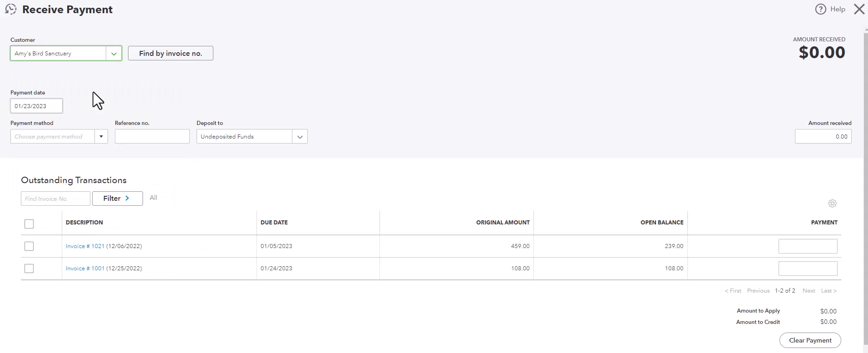Toggle the select-all transactions checkbox
This screenshot has height=353, width=868.
[x=29, y=224]
